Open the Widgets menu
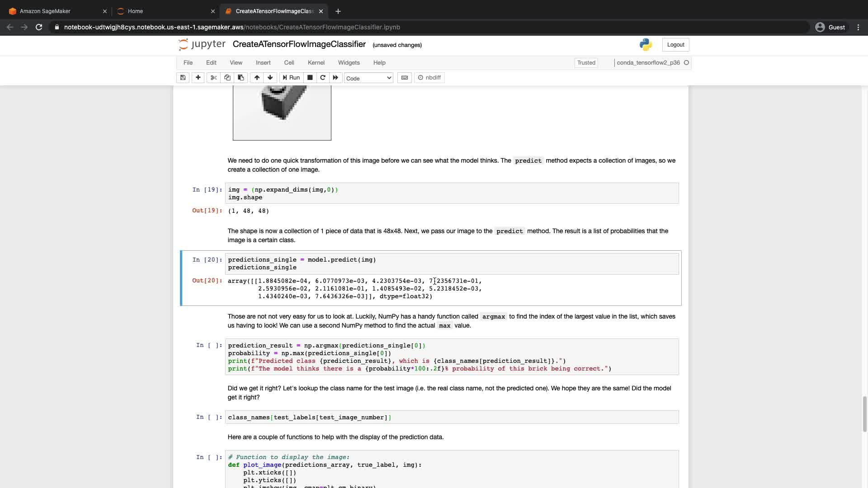 [349, 63]
